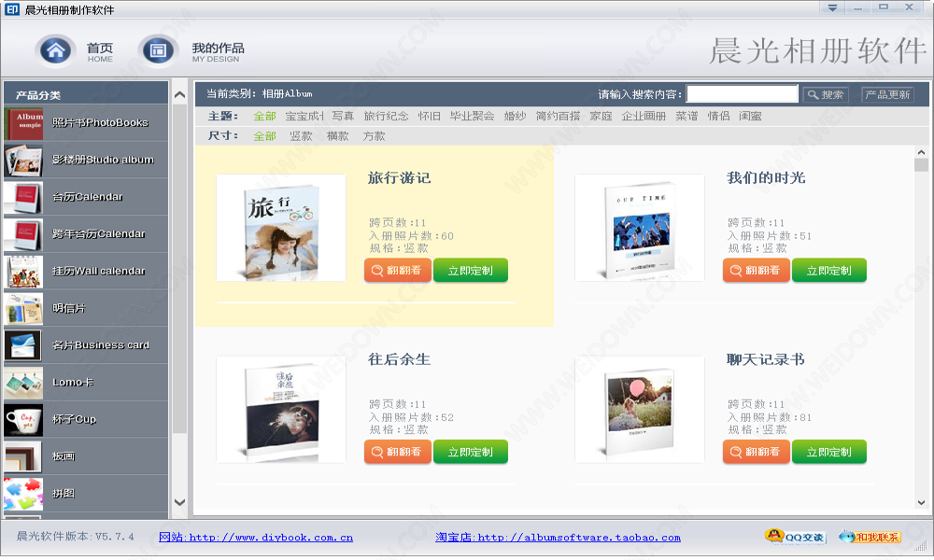Filter size by 横款

click(337, 136)
